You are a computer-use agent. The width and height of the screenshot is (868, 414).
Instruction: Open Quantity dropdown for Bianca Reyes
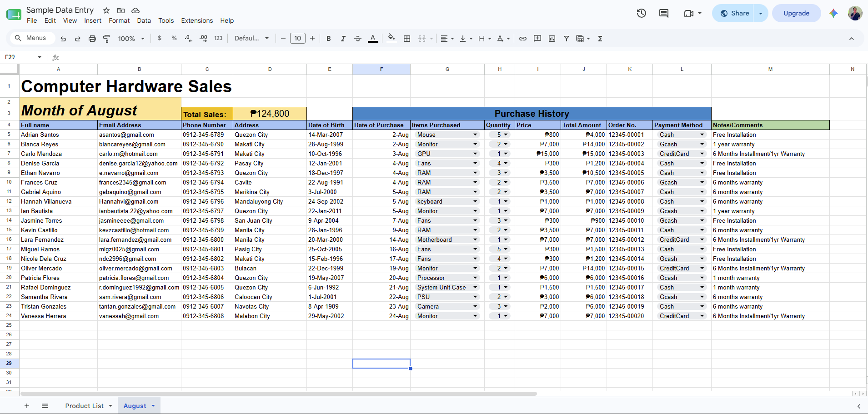(x=506, y=144)
